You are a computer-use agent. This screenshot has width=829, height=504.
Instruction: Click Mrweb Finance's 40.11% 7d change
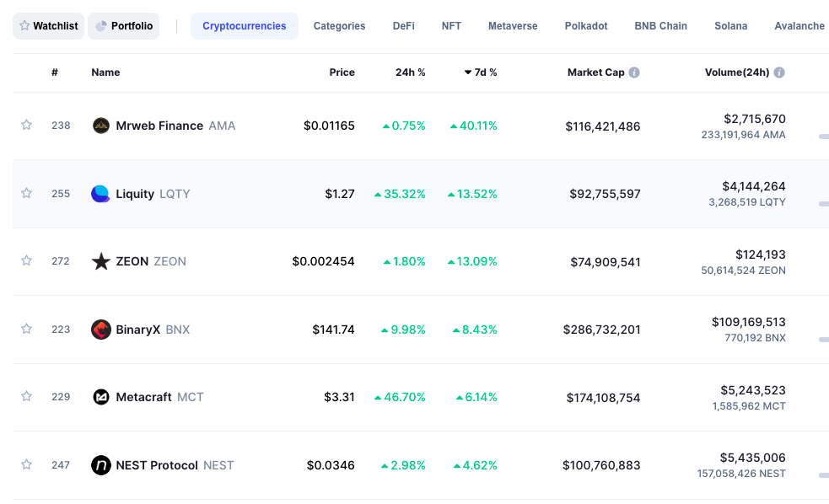[474, 126]
